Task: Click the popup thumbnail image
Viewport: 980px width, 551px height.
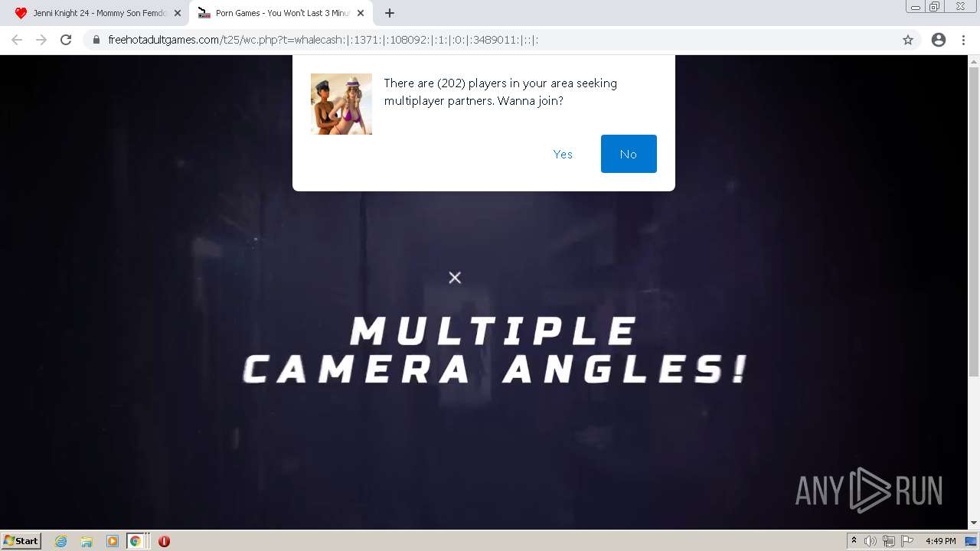Action: 341,104
